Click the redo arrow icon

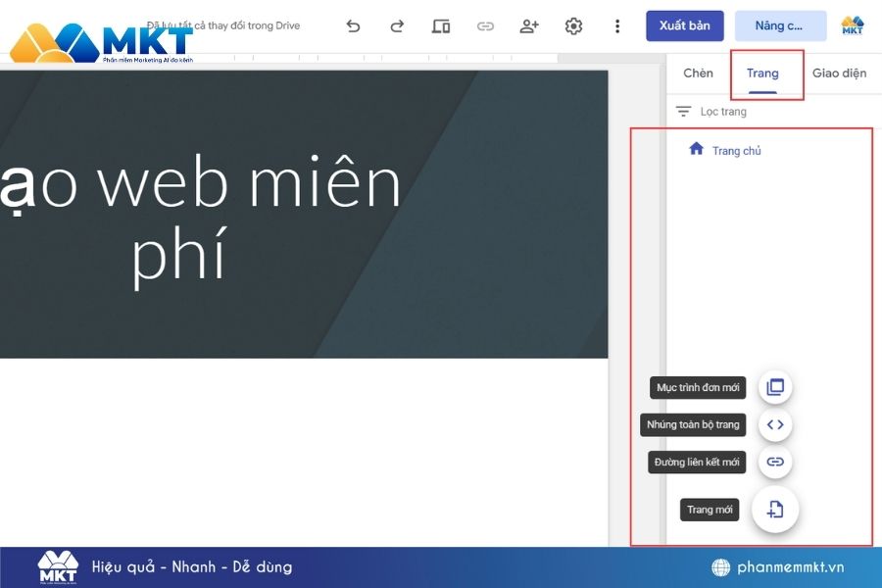click(397, 25)
